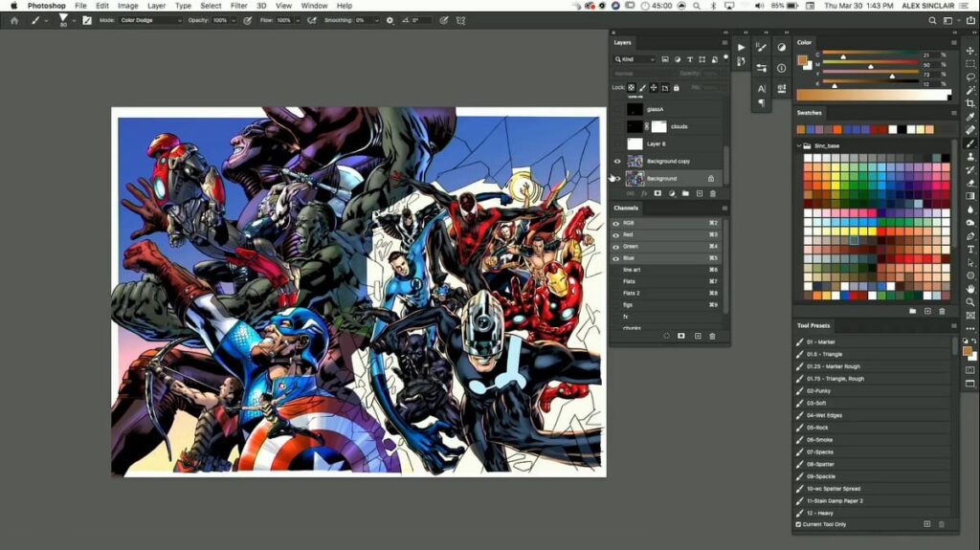Add a layer mask from Layers panel
This screenshot has width=980, height=550.
[657, 194]
